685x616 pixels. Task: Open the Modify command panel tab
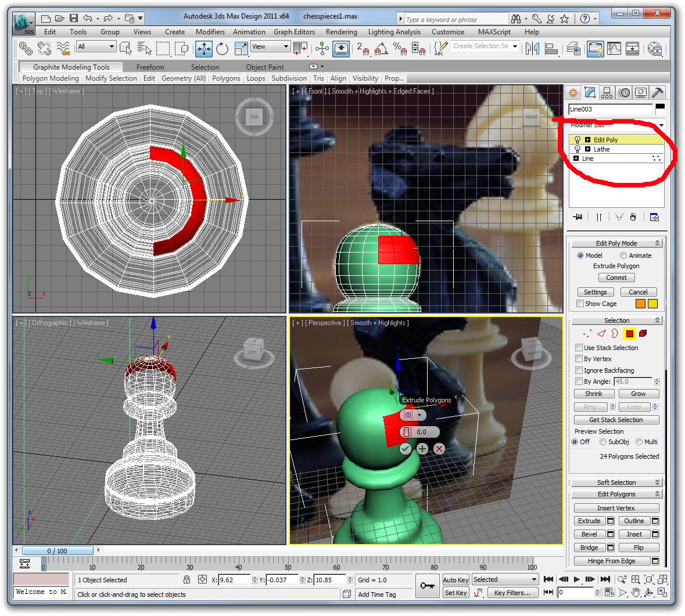pos(590,93)
